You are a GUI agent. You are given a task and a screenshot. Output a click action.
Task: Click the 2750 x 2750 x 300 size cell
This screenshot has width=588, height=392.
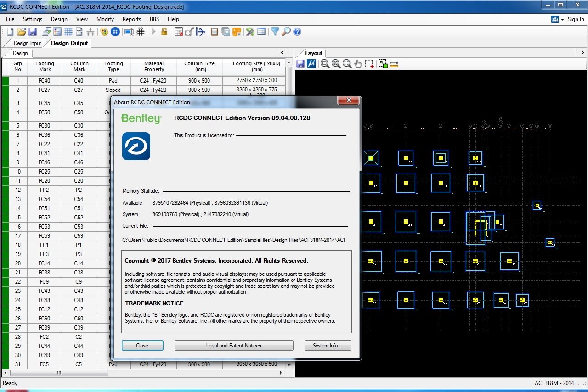coord(257,80)
